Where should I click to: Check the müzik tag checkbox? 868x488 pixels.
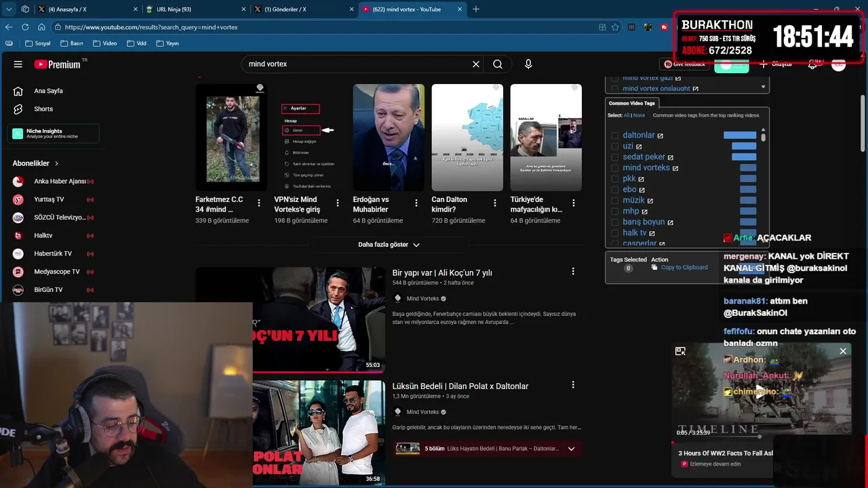click(x=615, y=201)
